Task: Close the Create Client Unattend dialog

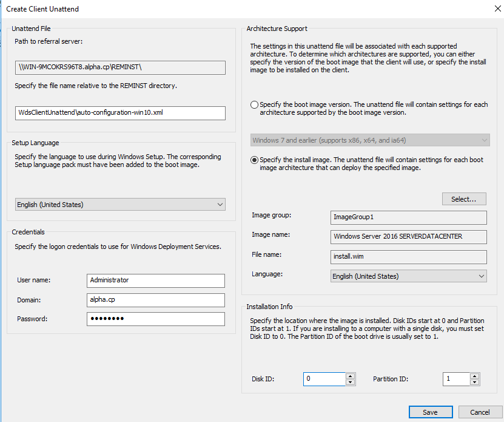Action: click(x=497, y=9)
